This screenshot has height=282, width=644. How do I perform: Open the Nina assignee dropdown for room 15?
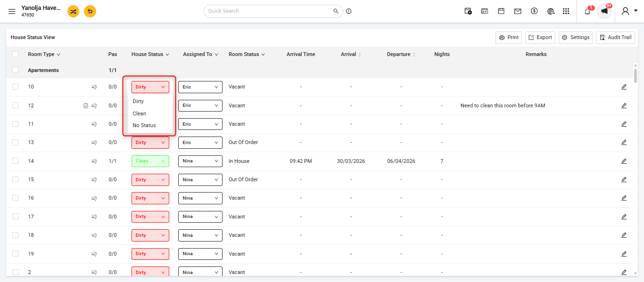200,179
